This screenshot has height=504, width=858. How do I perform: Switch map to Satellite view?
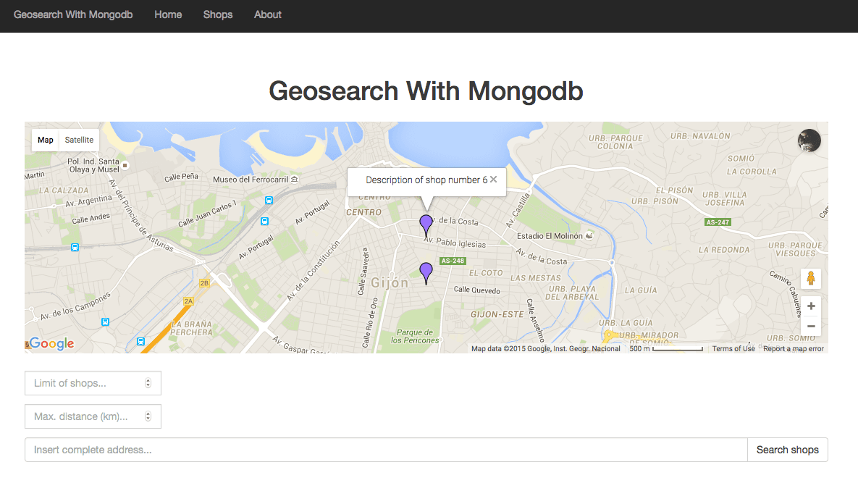click(x=79, y=140)
